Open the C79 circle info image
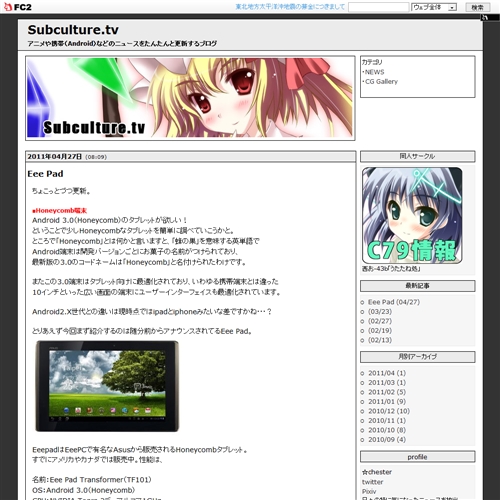This screenshot has height=500, width=500. pyautogui.click(x=412, y=215)
